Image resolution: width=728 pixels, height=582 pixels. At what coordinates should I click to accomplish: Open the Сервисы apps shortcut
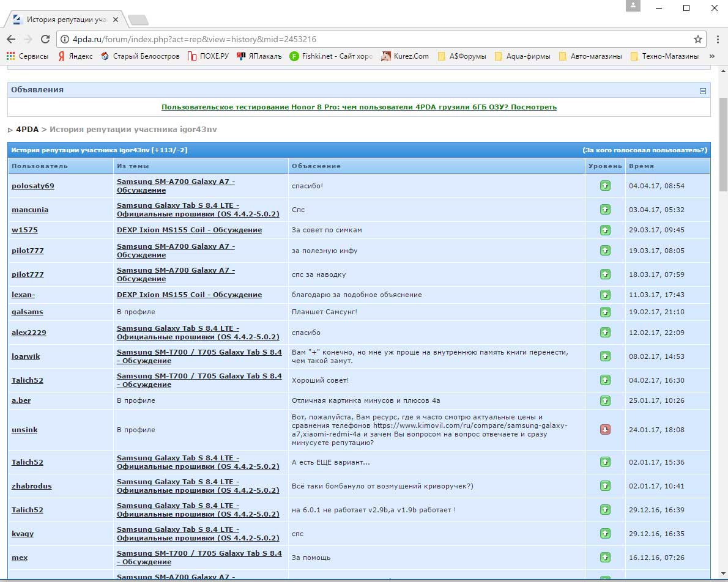[x=28, y=56]
